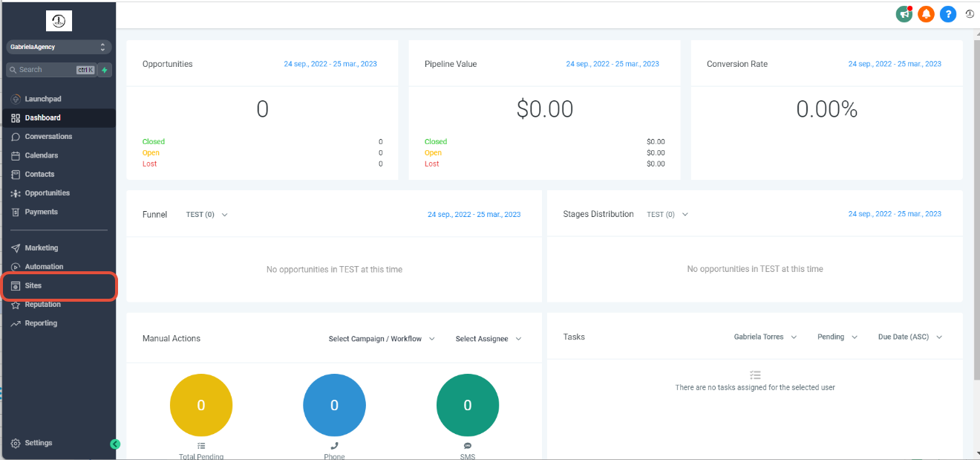The height and width of the screenshot is (460, 980).
Task: Open the Conversations chat bubble icon
Action: click(16, 136)
